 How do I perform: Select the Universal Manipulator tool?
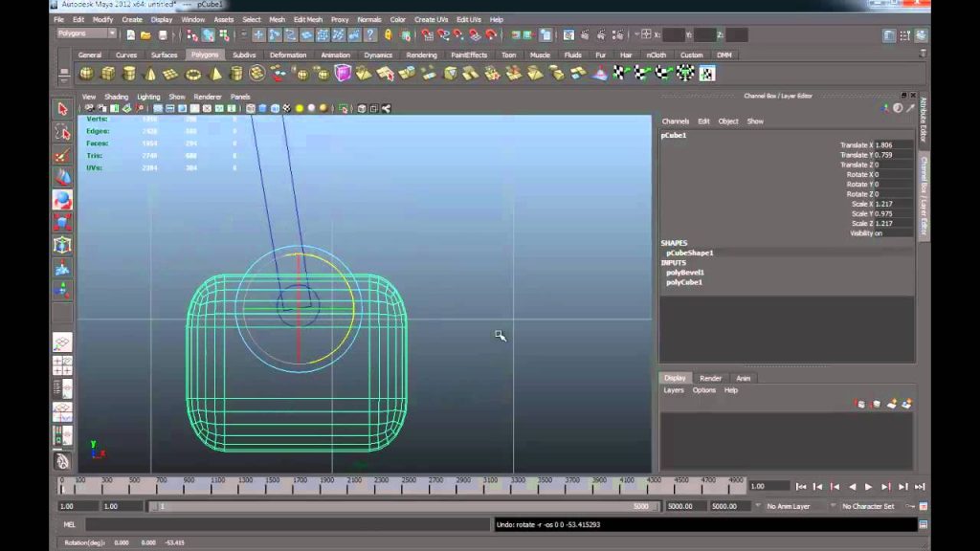click(x=62, y=245)
